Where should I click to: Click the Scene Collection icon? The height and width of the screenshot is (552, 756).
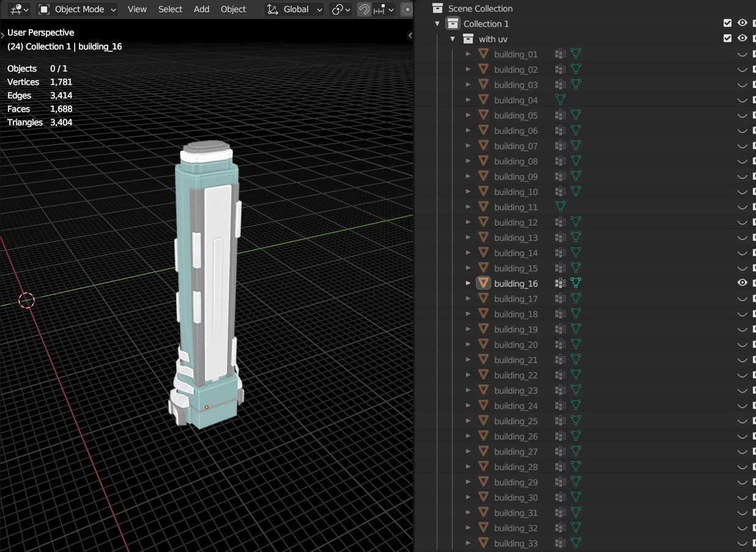[x=437, y=9]
